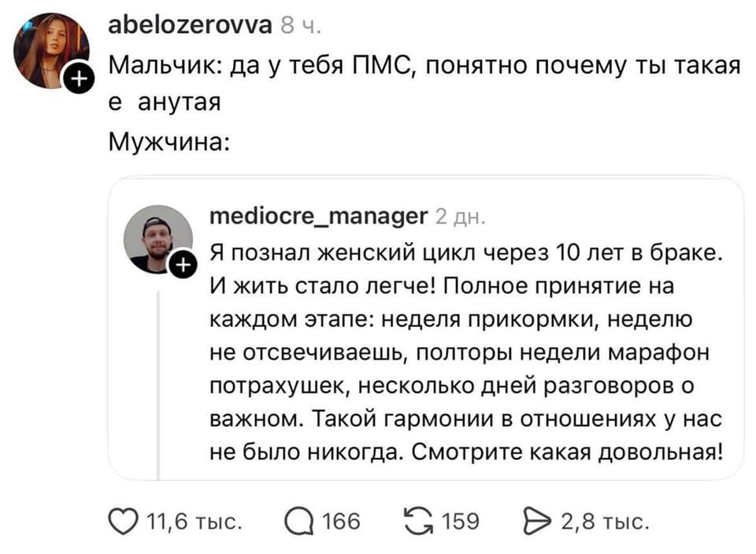756x554 pixels.
Task: Follow abelozerovva via the plus badge
Action: 78,78
